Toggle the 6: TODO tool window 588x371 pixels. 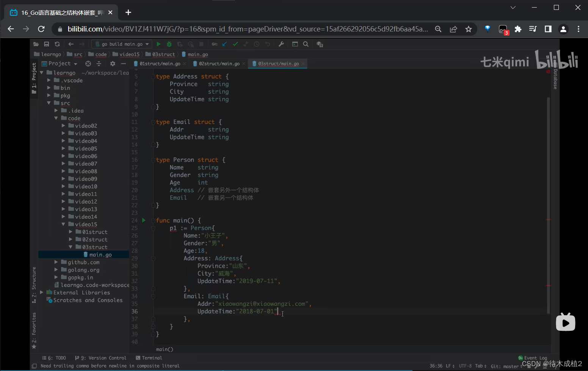click(54, 358)
